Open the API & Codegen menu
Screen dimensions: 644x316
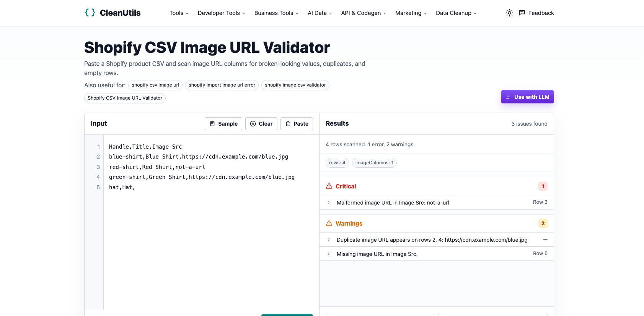click(x=364, y=13)
